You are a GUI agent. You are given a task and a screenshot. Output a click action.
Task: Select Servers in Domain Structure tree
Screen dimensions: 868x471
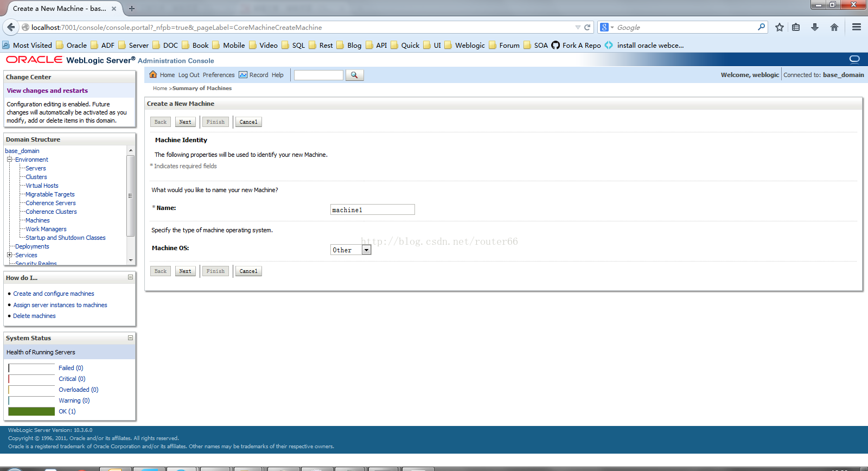point(36,168)
